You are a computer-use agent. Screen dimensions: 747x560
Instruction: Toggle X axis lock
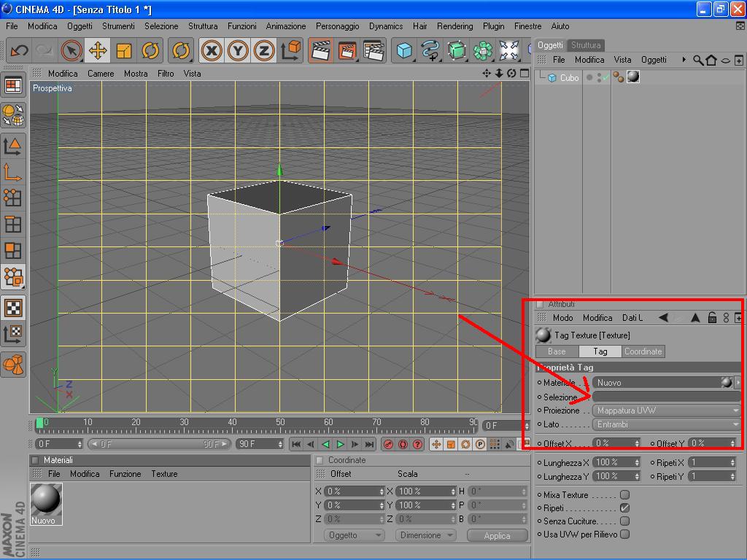[x=212, y=50]
